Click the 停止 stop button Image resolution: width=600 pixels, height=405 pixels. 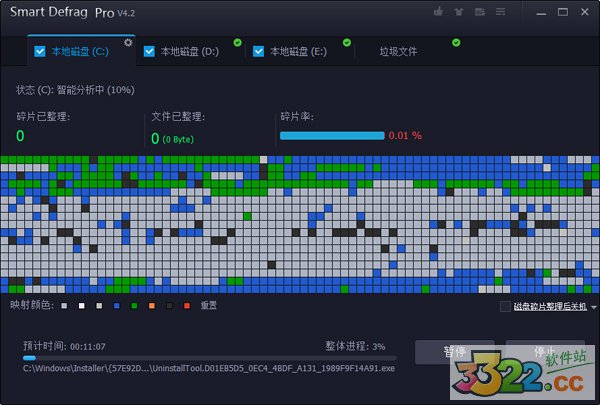(545, 351)
